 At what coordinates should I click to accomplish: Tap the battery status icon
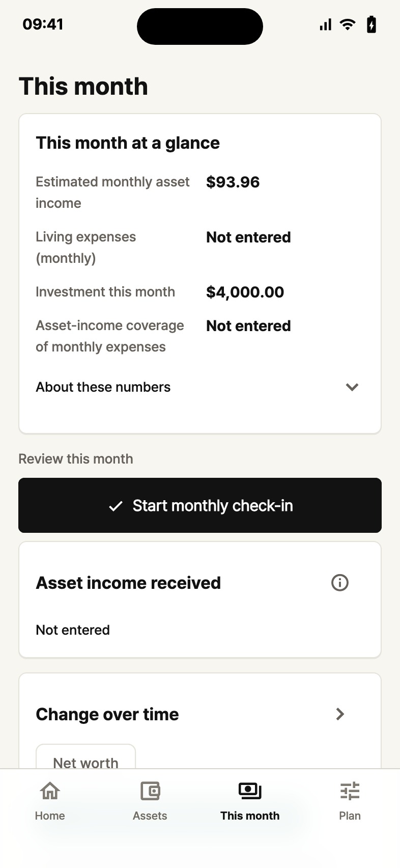tap(372, 24)
